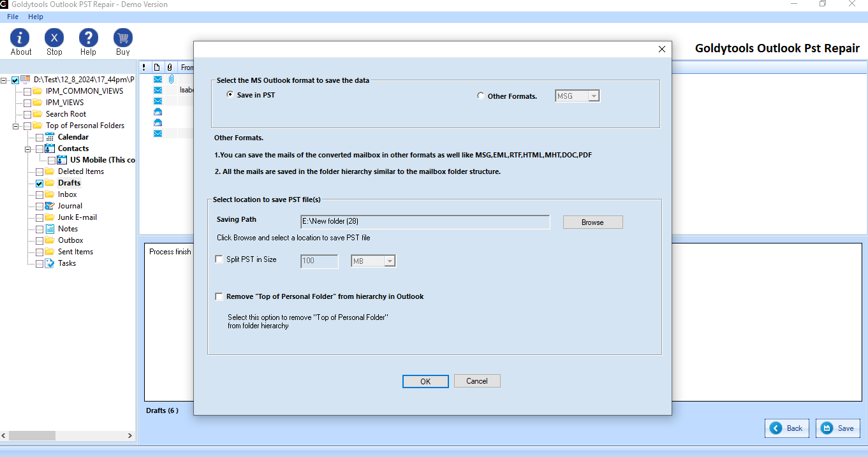Click the tree scrollbar left arrow
868x457 pixels.
click(x=5, y=436)
